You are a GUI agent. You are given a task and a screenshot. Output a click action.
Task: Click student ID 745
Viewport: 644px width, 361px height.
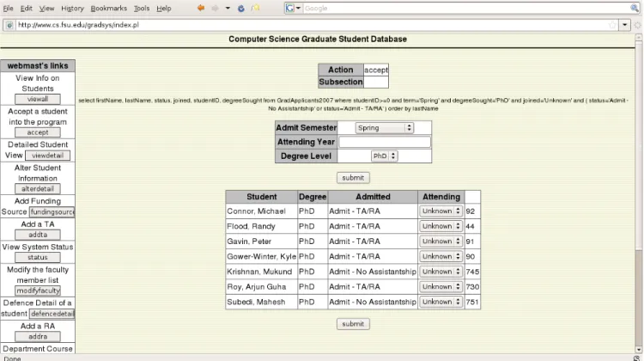tap(472, 272)
